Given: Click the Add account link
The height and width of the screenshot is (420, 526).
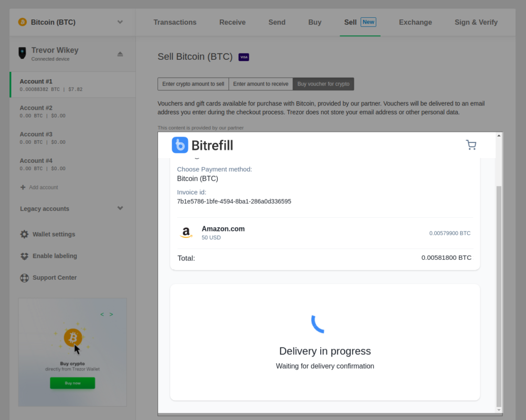Looking at the screenshot, I should click(x=43, y=187).
